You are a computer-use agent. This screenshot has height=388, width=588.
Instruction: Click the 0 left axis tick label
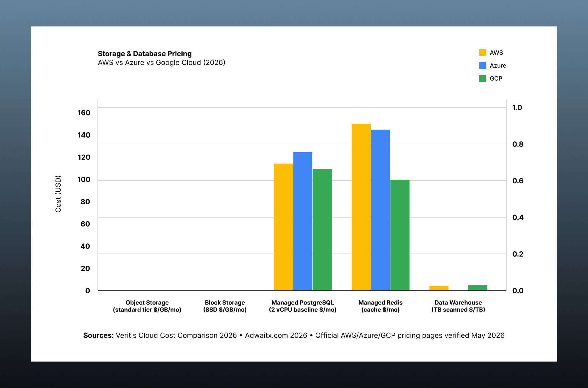coord(88,291)
